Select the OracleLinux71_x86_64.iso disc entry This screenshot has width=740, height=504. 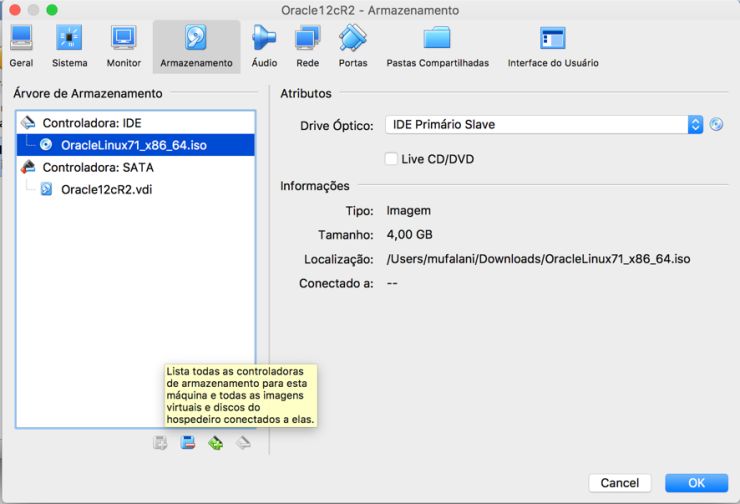click(x=136, y=145)
